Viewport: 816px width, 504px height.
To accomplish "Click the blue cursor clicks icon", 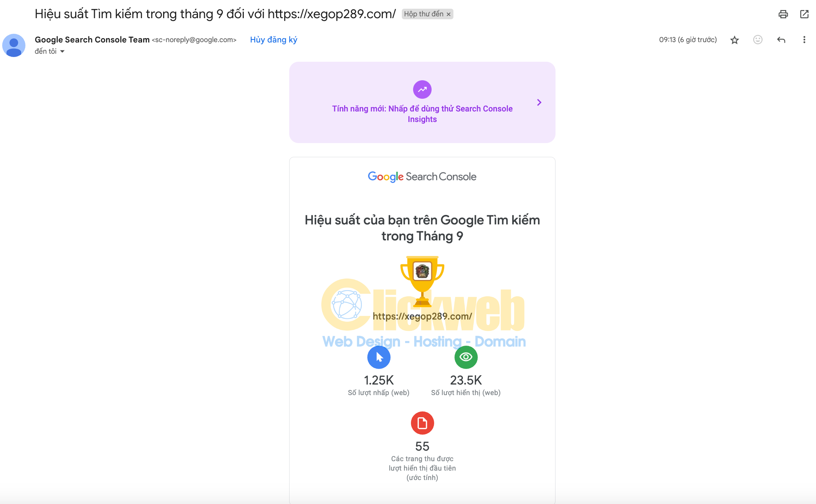I will coord(379,357).
